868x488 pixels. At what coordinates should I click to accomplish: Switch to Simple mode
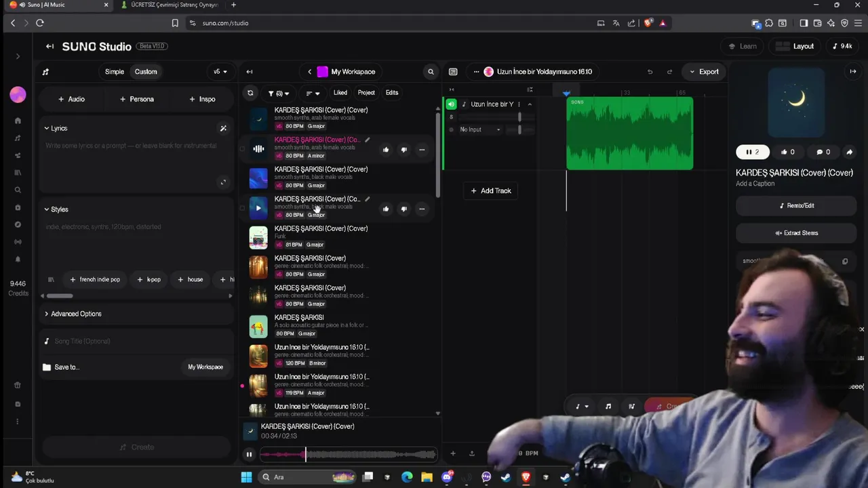coord(115,72)
